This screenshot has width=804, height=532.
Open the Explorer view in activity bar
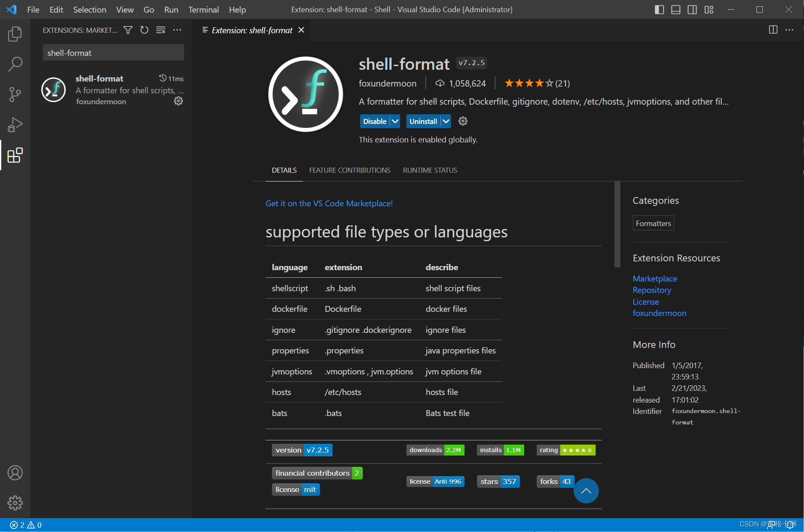point(15,34)
